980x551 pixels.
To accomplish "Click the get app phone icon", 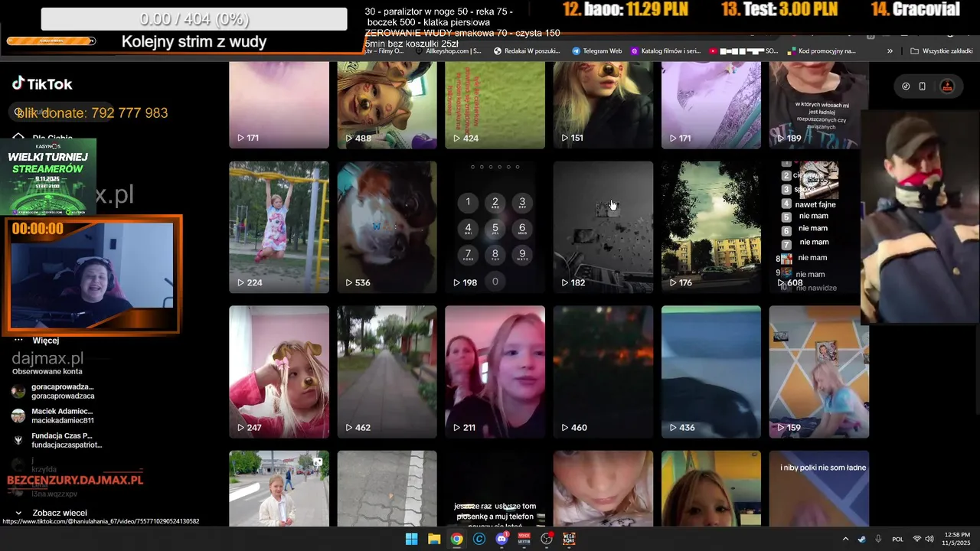I will [x=923, y=86].
